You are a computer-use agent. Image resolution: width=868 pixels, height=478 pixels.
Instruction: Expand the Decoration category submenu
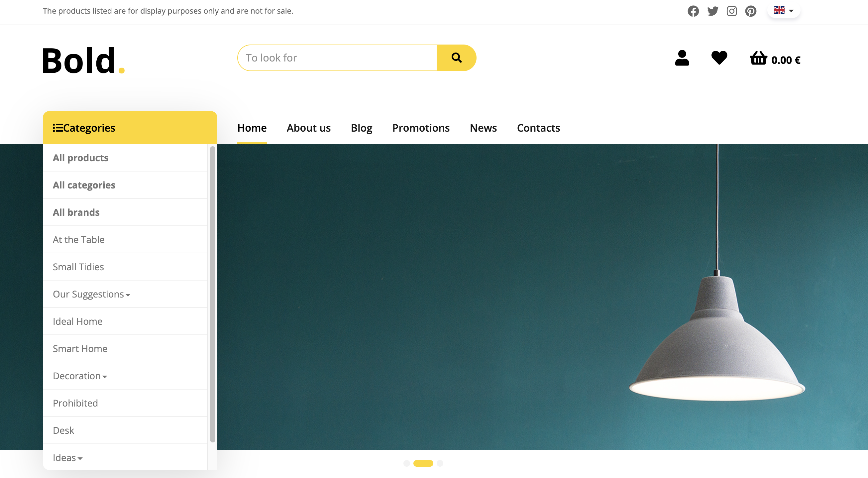coord(80,376)
